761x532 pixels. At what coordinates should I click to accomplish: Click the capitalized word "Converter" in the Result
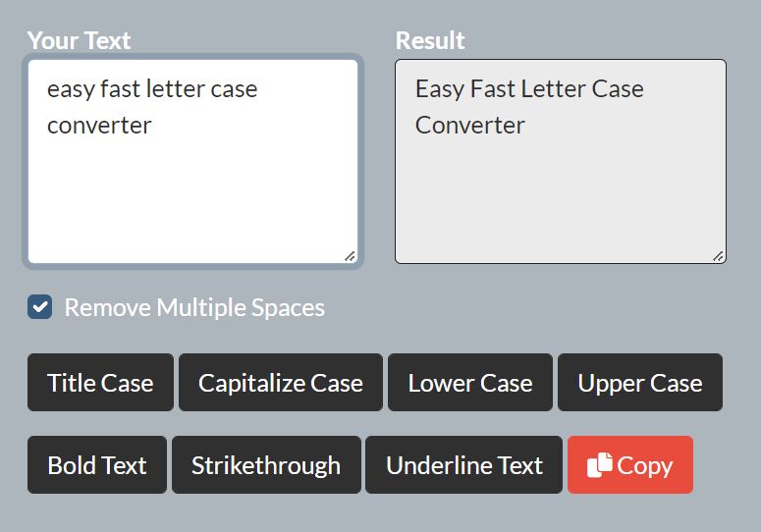tap(469, 125)
